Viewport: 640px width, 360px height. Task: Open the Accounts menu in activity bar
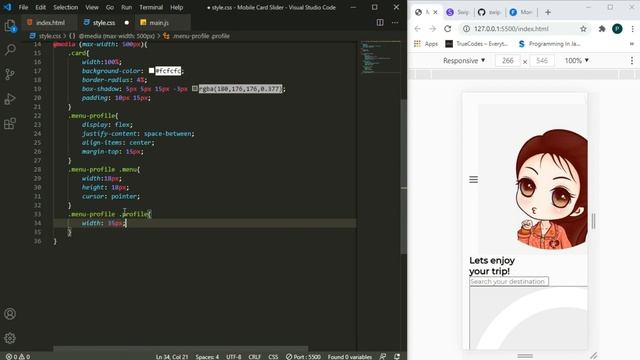(10, 313)
